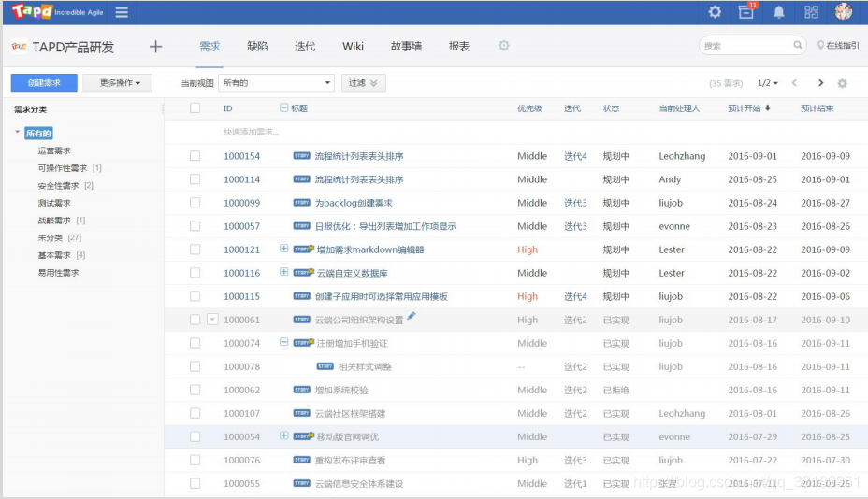The width and height of the screenshot is (868, 499).
Task: Expand sub-requirements of 云端自定义数据库
Action: click(x=284, y=272)
